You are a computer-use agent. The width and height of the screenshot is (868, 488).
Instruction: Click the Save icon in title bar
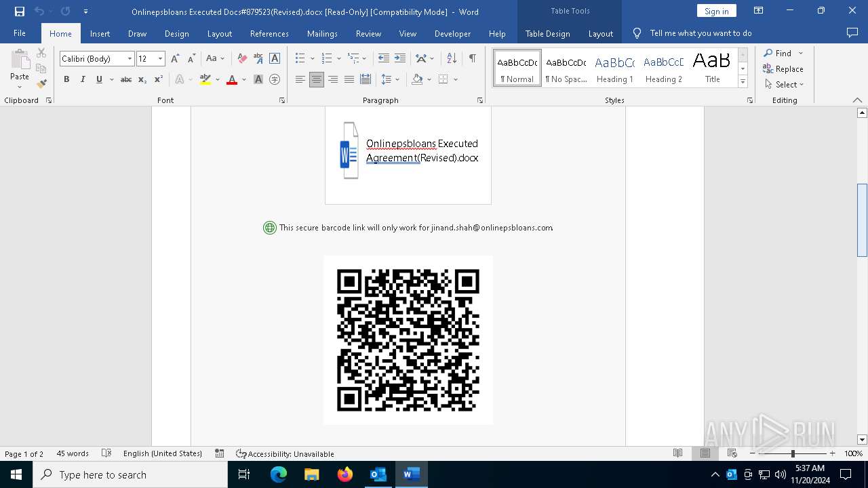19,12
